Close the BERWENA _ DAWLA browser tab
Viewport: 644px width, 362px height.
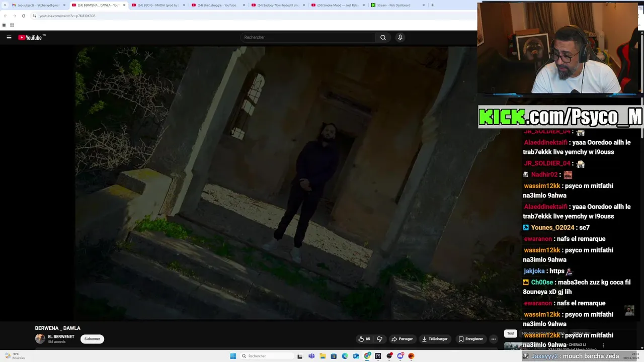click(x=124, y=5)
